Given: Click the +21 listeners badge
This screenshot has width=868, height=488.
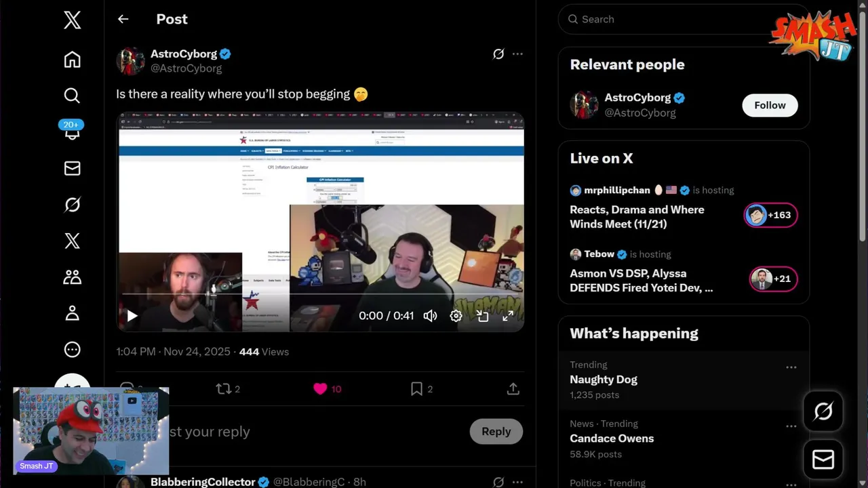Looking at the screenshot, I should tap(773, 279).
